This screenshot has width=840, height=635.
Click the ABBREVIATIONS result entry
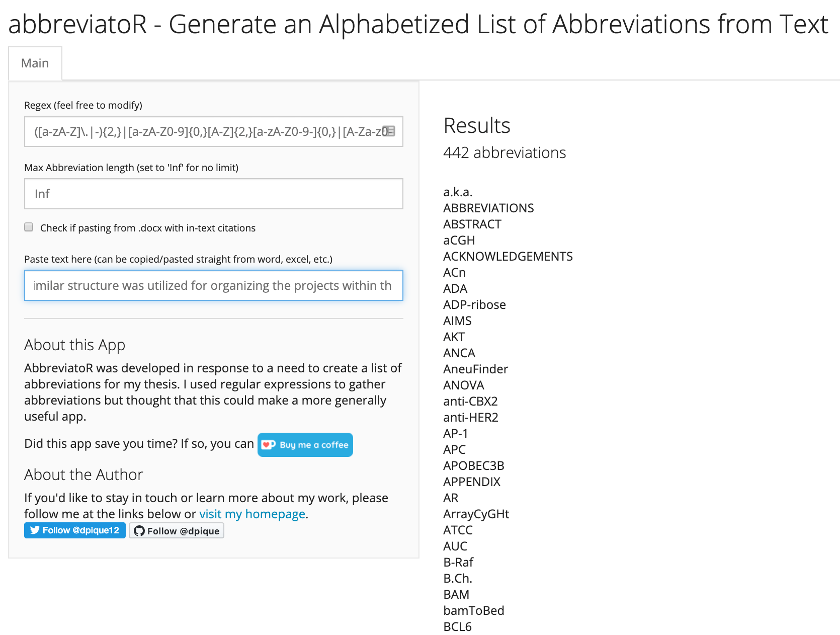click(x=488, y=208)
